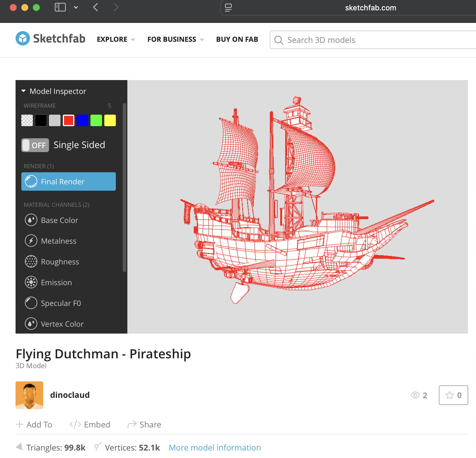The width and height of the screenshot is (476, 458).
Task: Toggle the Single Sided switch
Action: click(35, 145)
